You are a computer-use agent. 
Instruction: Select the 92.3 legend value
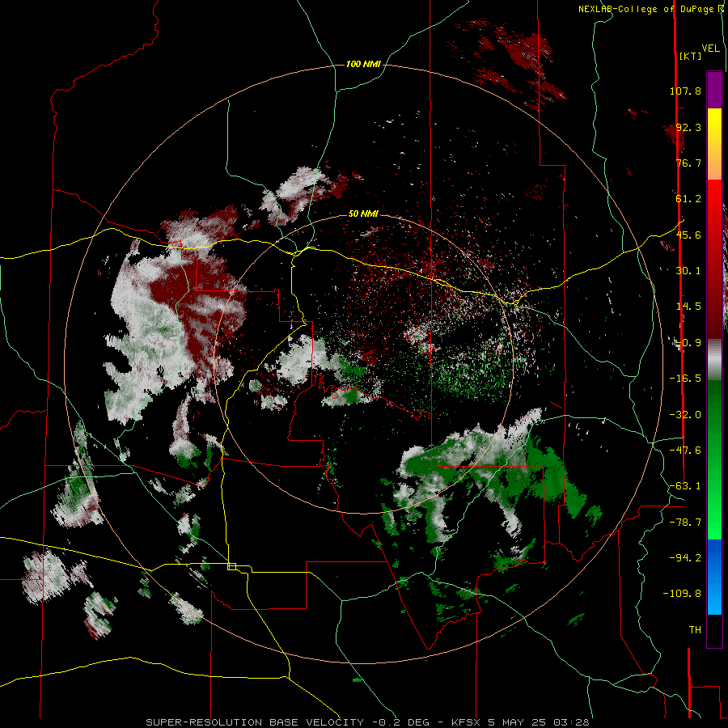(x=688, y=127)
